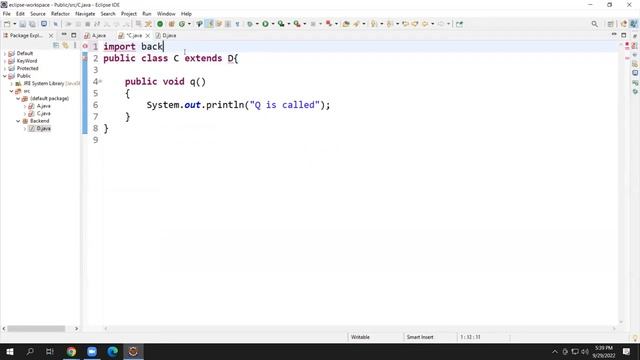Viewport: 640px width, 360px height.
Task: Expand the Default project
Action: tap(5, 53)
